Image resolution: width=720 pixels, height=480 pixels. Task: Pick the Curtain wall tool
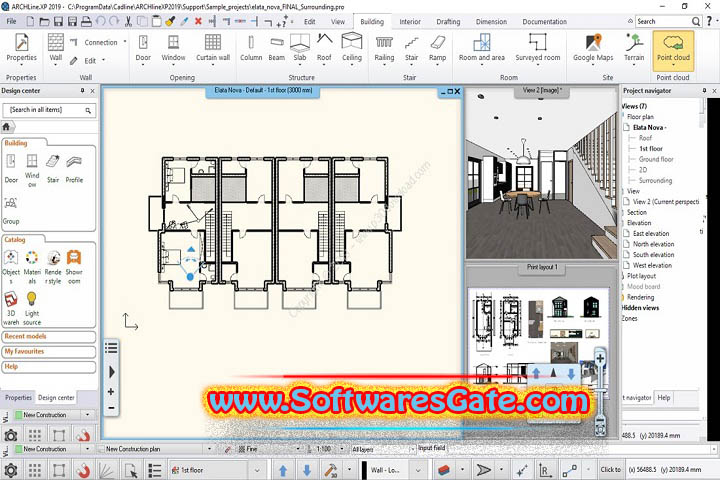(x=213, y=48)
